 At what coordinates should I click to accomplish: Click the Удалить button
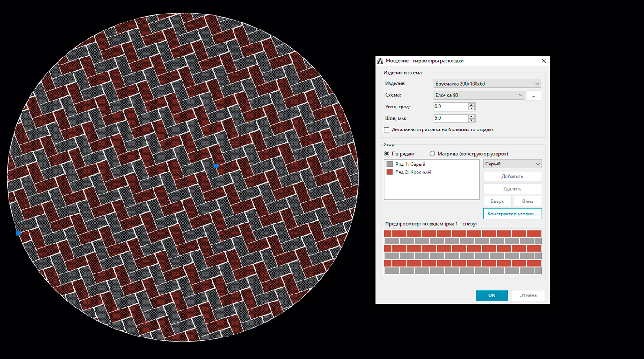coord(512,189)
